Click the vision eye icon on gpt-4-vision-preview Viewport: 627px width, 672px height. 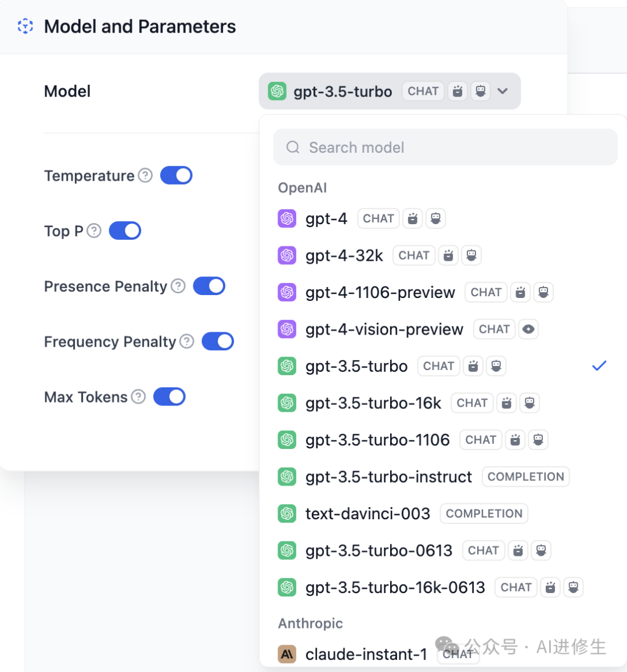tap(528, 329)
